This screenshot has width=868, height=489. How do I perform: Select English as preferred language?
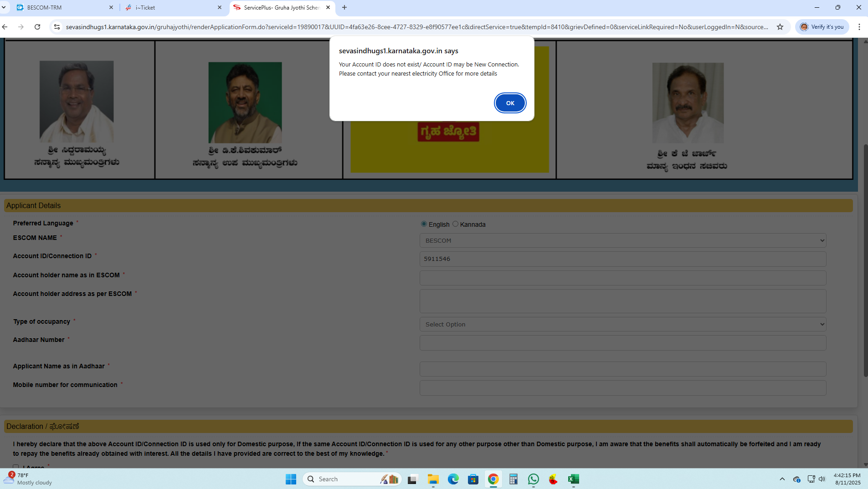[424, 224]
